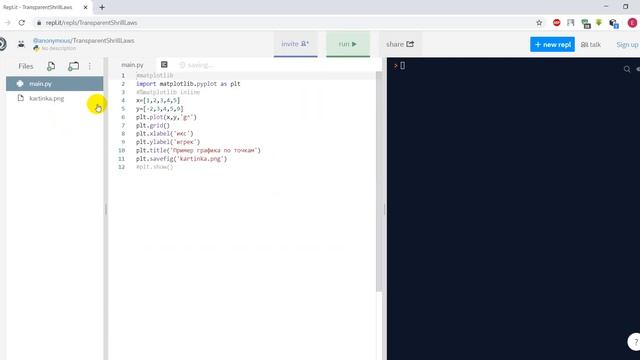Click the share button

coord(400,44)
